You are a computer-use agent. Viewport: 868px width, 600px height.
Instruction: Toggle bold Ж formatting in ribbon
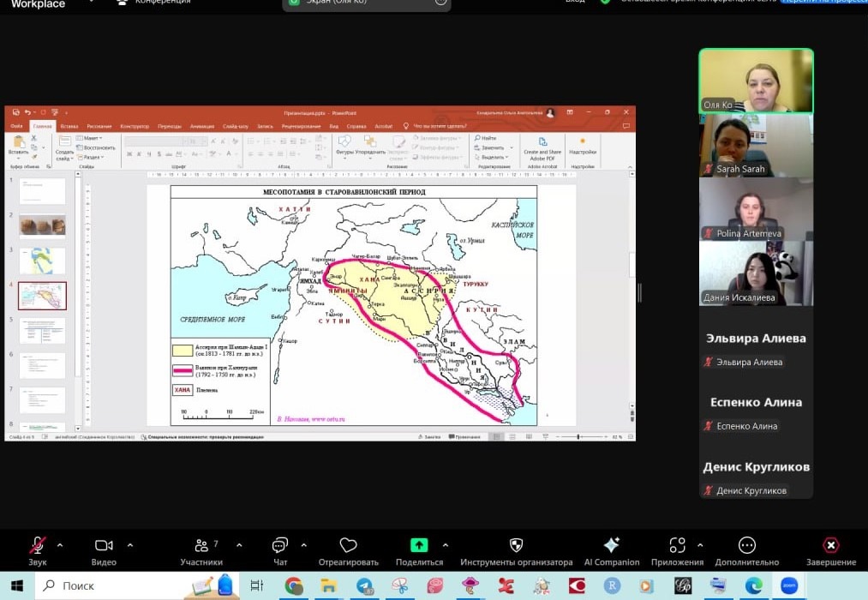pyautogui.click(x=129, y=154)
